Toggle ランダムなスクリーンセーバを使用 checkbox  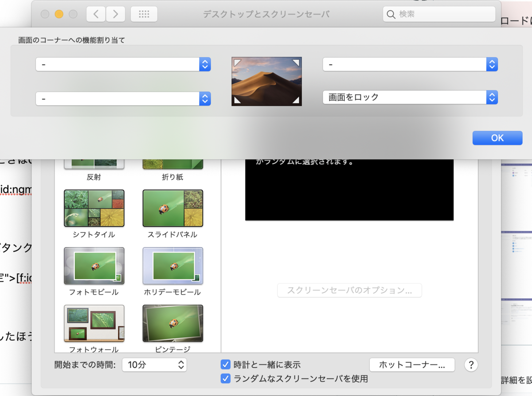pos(225,378)
